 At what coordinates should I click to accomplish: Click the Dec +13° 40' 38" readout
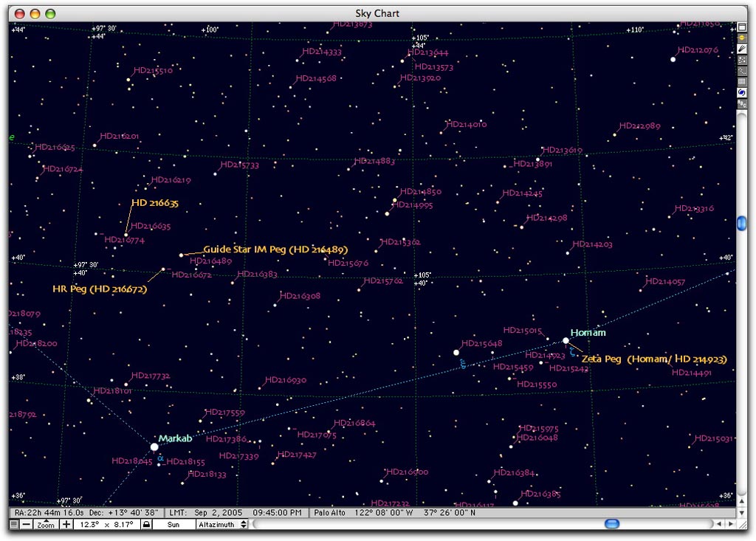click(x=124, y=512)
